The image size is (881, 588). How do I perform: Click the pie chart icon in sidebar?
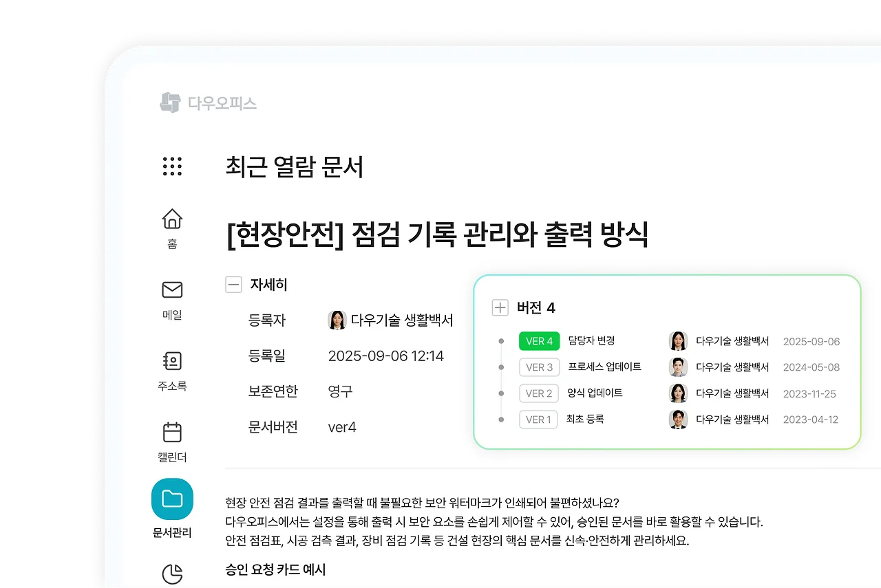coord(172,574)
